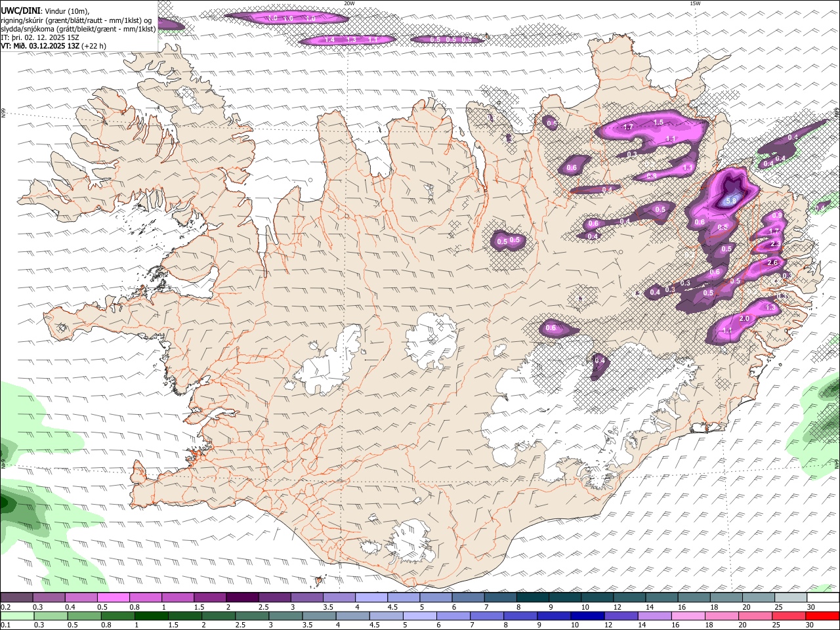Click the 2.0 precipitation value on the map
This screenshot has height=630, width=840.
point(744,318)
